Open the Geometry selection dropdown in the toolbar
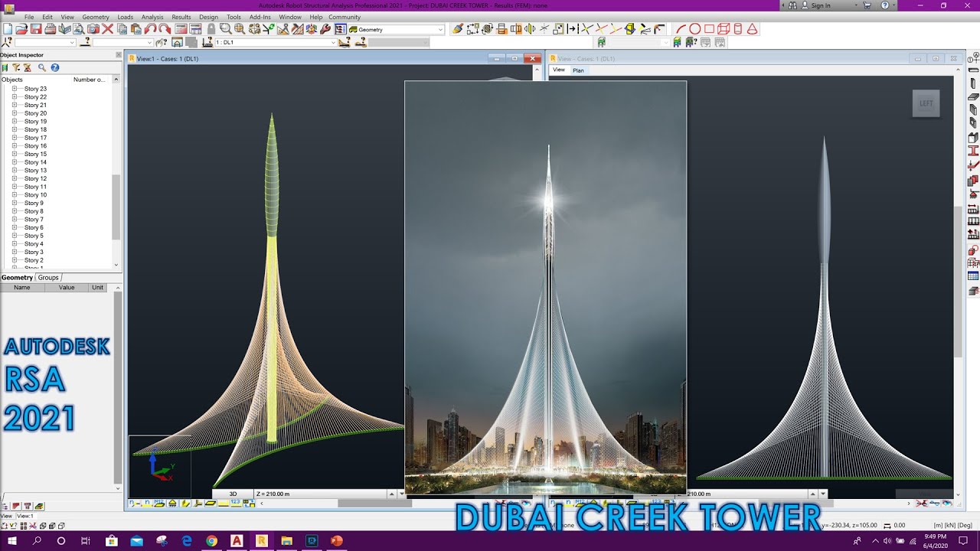The height and width of the screenshot is (551, 980). (x=442, y=31)
